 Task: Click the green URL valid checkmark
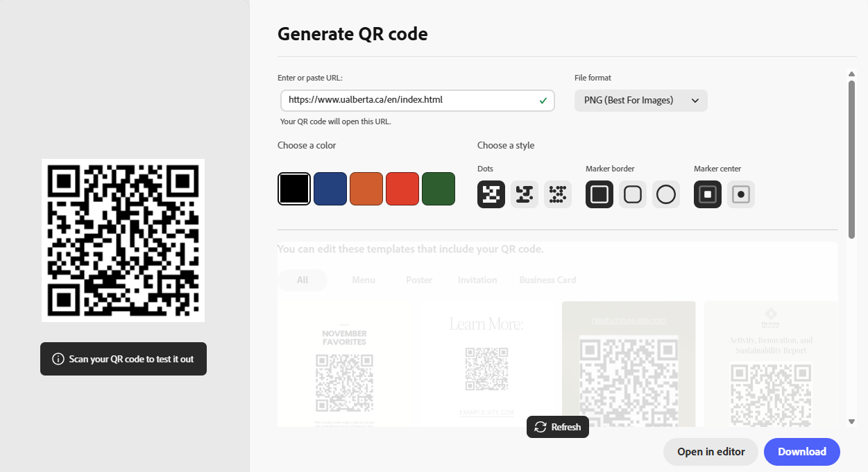click(x=543, y=101)
